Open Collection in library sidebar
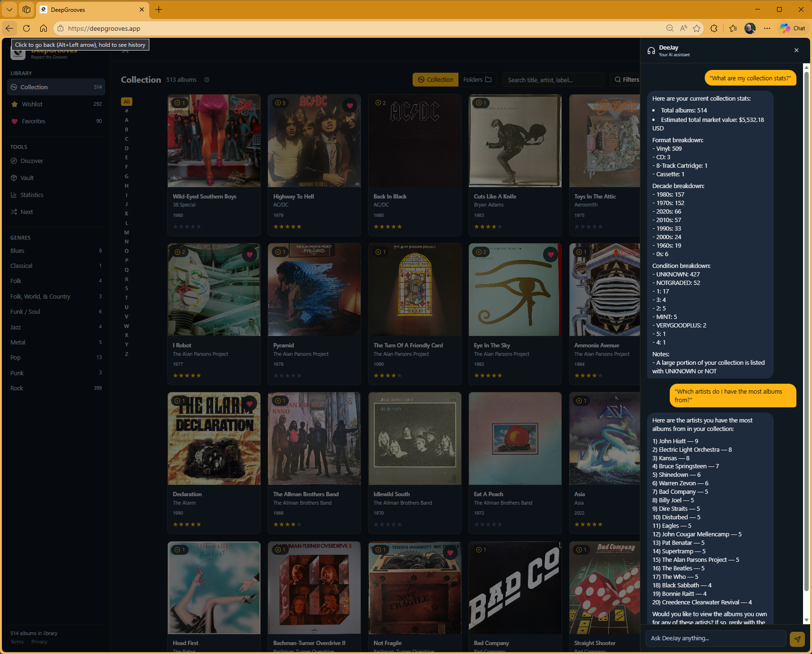Image resolution: width=812 pixels, height=654 pixels. coord(56,87)
